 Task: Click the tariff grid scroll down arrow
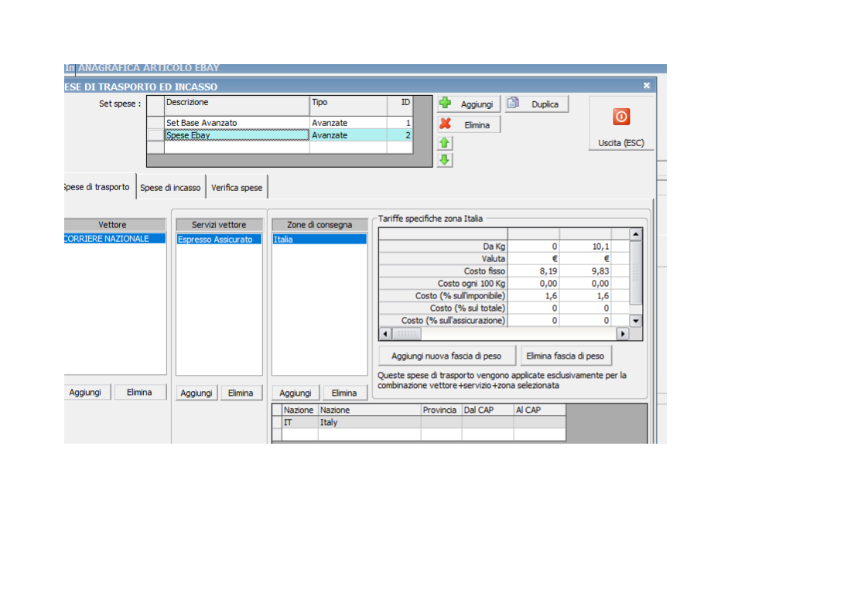point(635,321)
